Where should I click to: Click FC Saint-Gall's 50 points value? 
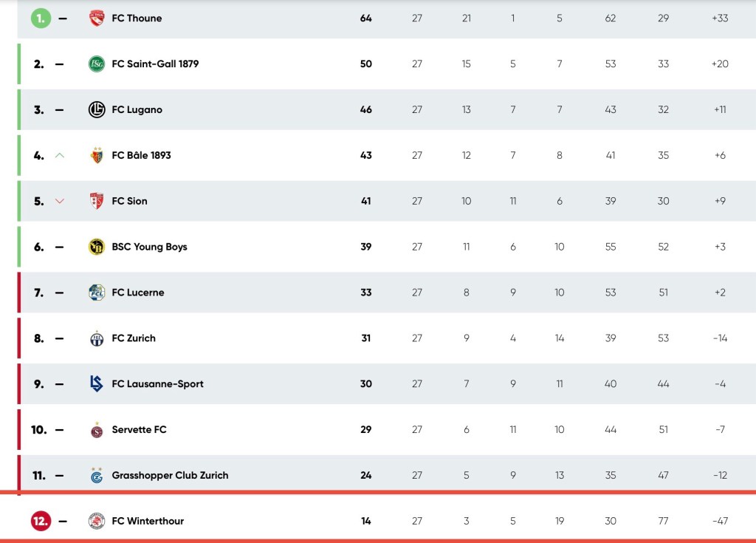tap(366, 64)
